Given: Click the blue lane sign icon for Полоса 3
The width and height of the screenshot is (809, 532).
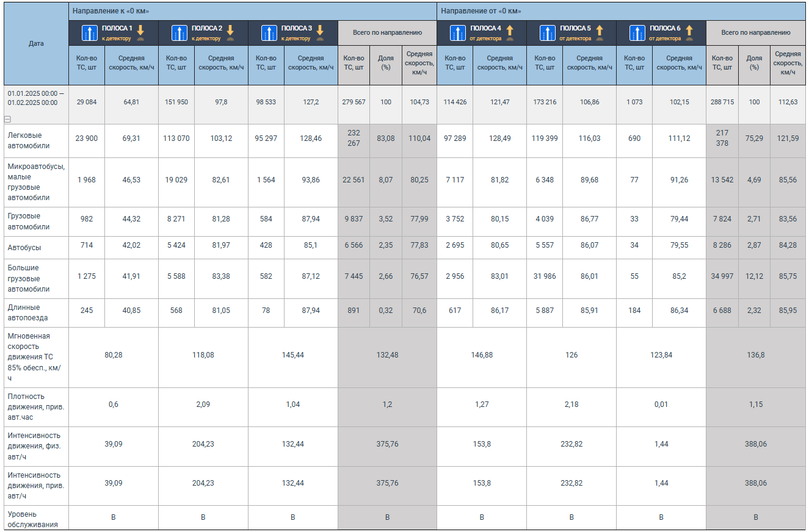Looking at the screenshot, I should click(x=269, y=33).
